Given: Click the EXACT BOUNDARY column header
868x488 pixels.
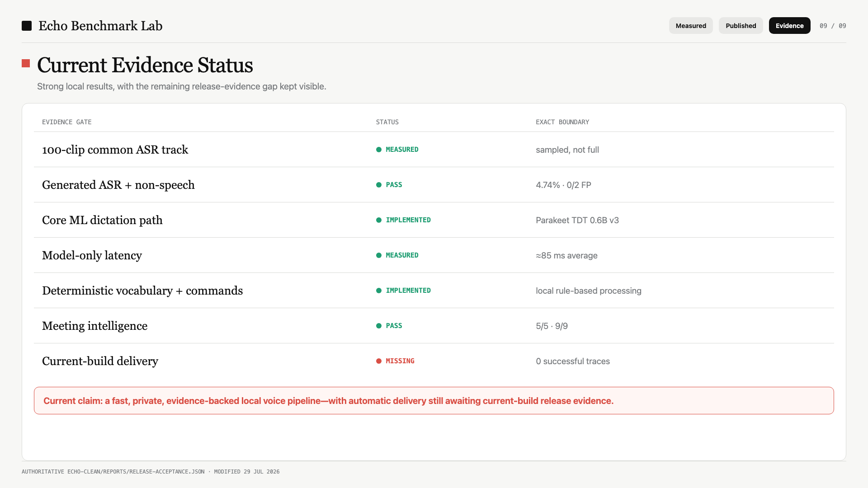Looking at the screenshot, I should point(562,122).
